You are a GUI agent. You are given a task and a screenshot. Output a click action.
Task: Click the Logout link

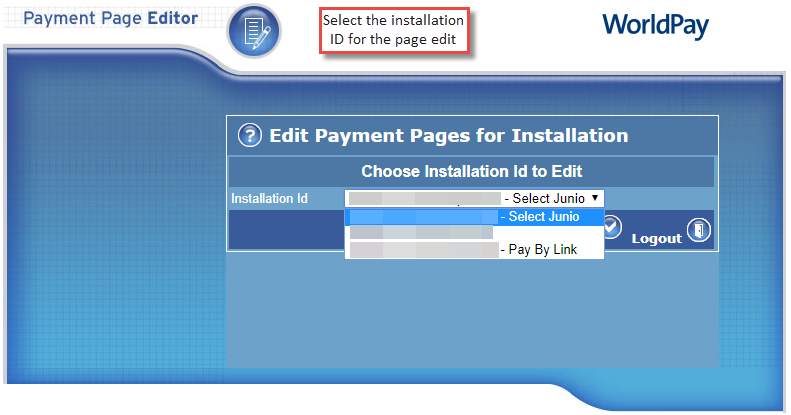tap(656, 239)
